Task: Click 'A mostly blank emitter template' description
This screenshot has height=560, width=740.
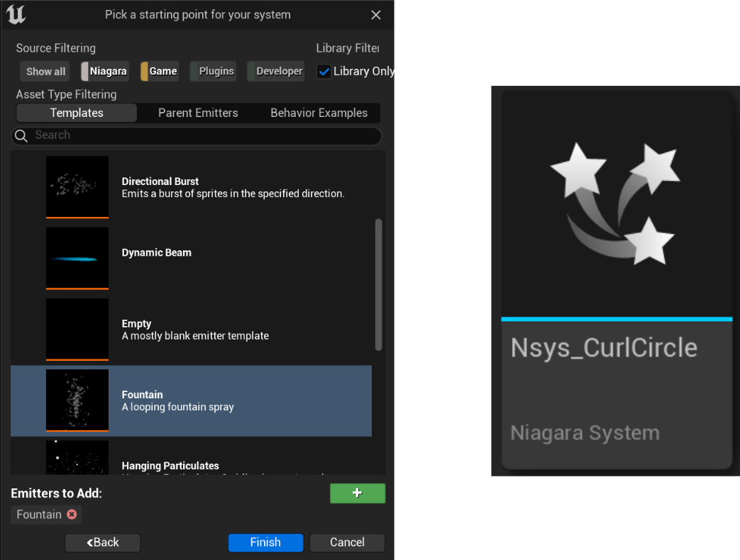Action: [195, 336]
